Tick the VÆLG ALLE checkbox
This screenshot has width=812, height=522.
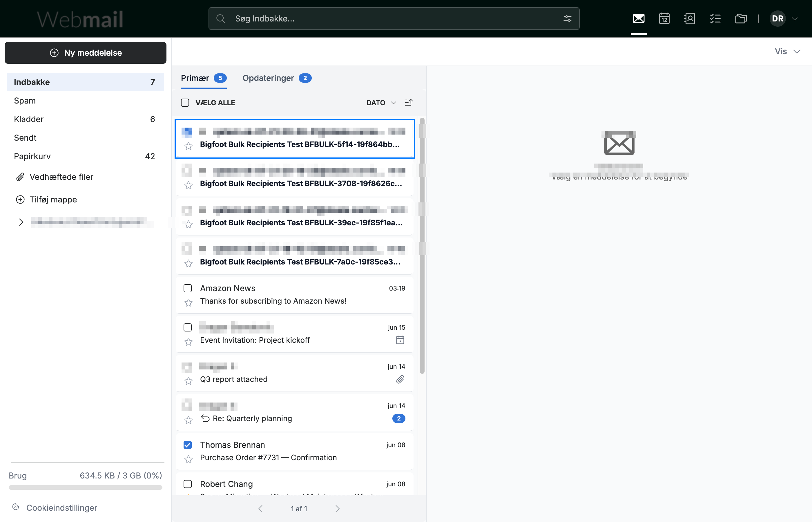[185, 103]
